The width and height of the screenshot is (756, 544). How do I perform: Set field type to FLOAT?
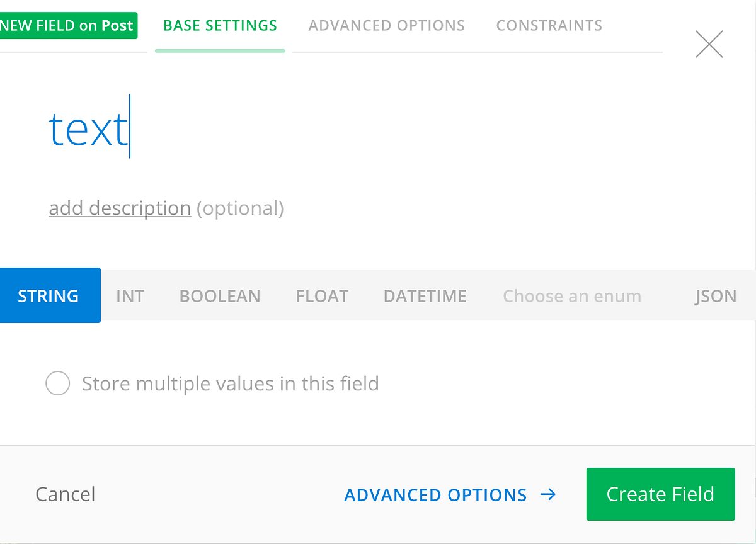[322, 296]
